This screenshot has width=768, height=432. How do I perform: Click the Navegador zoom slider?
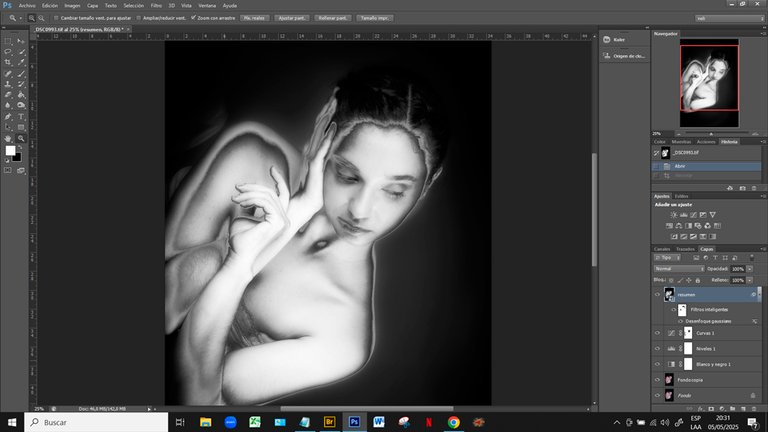click(x=712, y=134)
